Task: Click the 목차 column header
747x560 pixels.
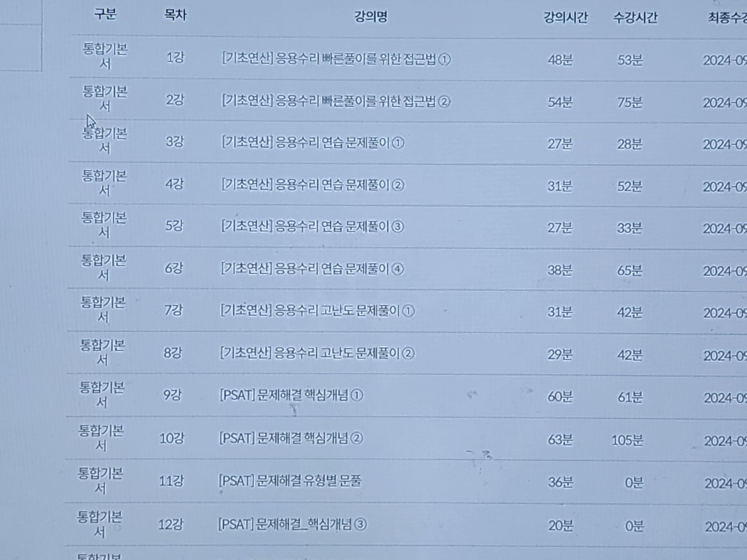Action: [175, 15]
